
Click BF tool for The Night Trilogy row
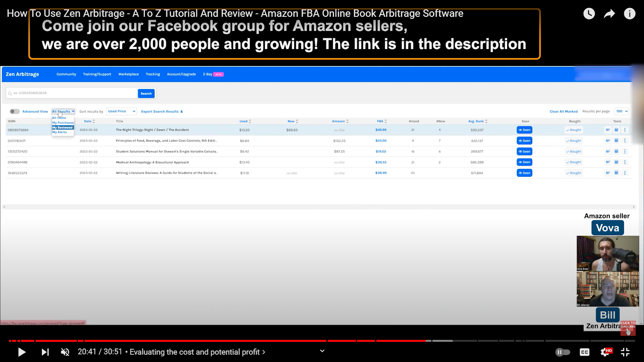point(608,130)
